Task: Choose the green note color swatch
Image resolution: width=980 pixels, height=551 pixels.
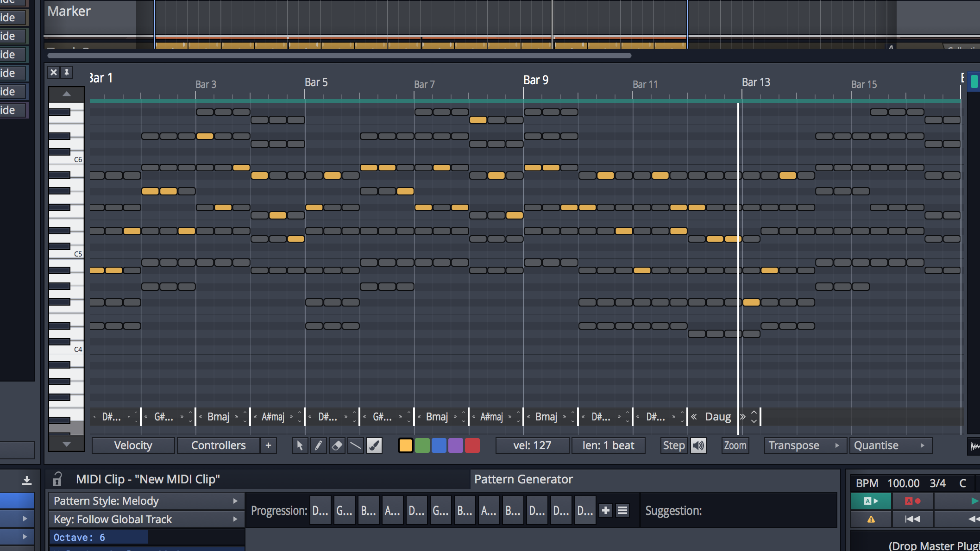Action: [x=422, y=445]
